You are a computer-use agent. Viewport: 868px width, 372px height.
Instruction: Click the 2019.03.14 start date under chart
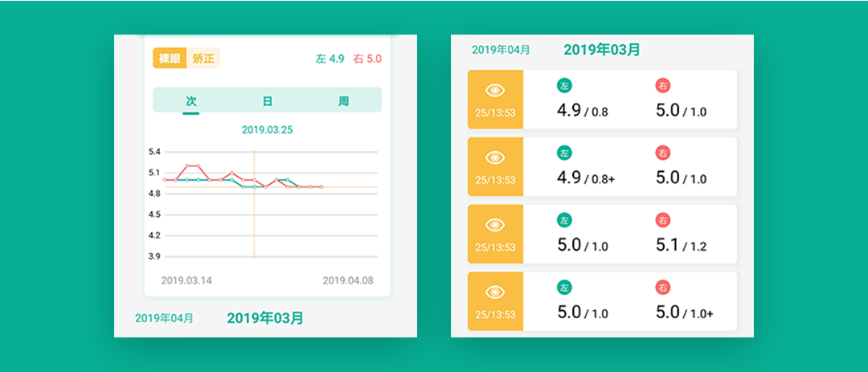point(186,280)
